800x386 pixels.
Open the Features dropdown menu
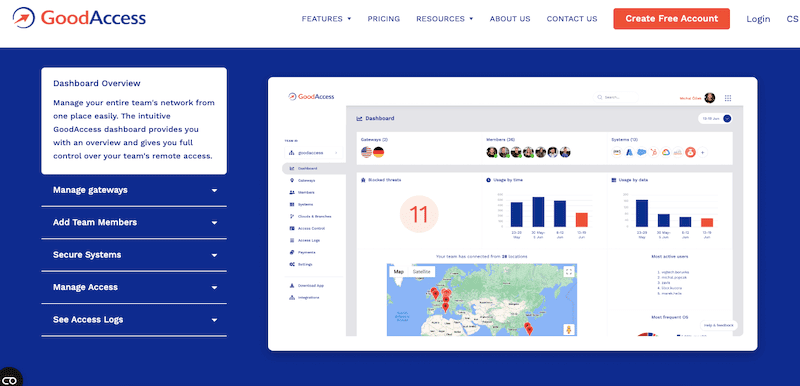tap(327, 19)
